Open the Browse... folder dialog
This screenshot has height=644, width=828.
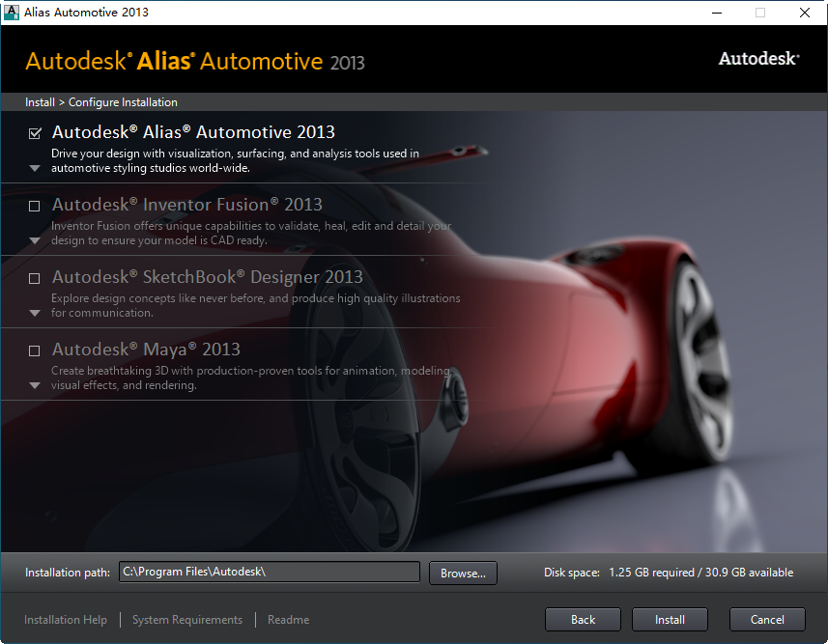(x=463, y=573)
